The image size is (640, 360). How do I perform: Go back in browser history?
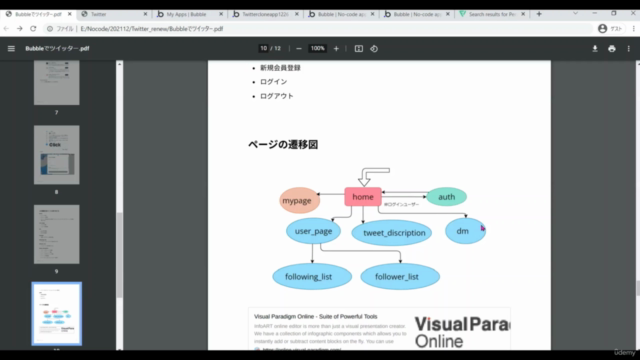pos(6,29)
